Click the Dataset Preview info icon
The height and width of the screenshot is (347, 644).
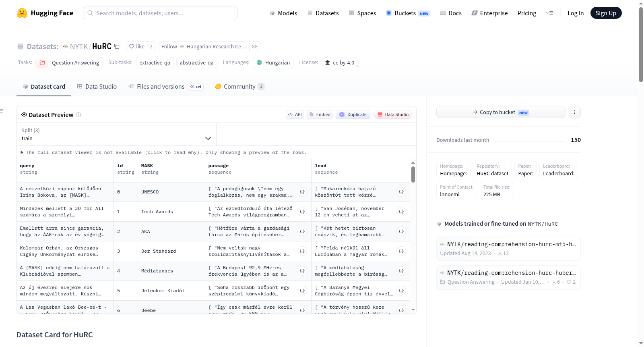[78, 115]
